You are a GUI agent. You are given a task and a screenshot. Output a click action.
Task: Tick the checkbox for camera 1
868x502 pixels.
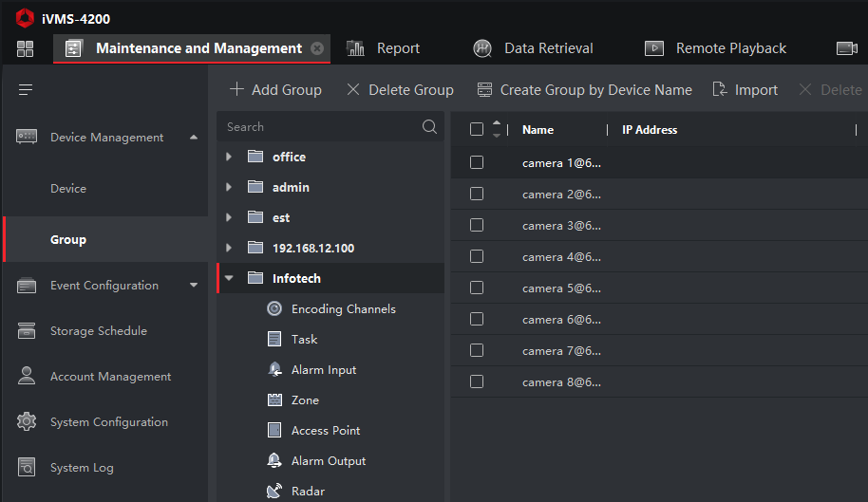click(x=477, y=163)
